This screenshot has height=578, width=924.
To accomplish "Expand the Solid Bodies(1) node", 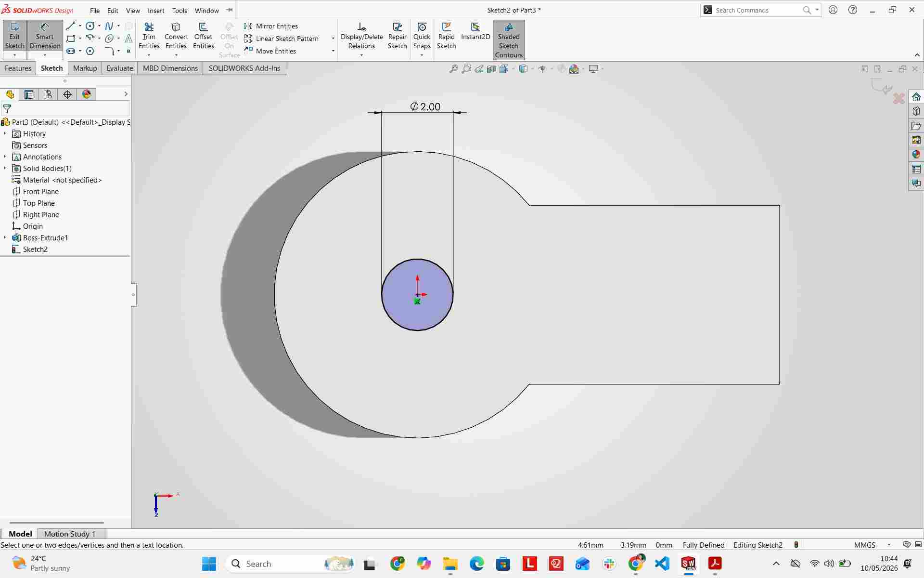I will click(5, 168).
